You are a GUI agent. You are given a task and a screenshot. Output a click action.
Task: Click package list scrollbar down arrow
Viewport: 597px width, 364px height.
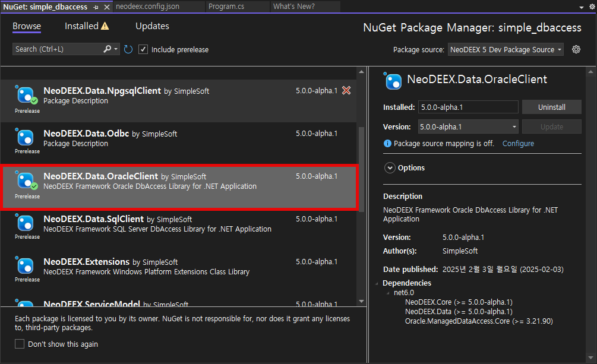pos(361,301)
